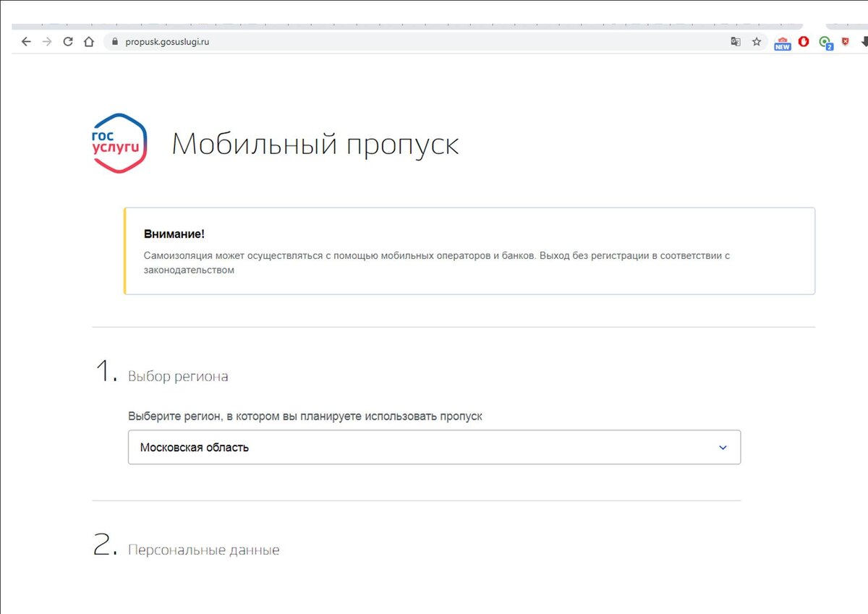
Task: Click the Выбор региона section title
Action: click(178, 376)
